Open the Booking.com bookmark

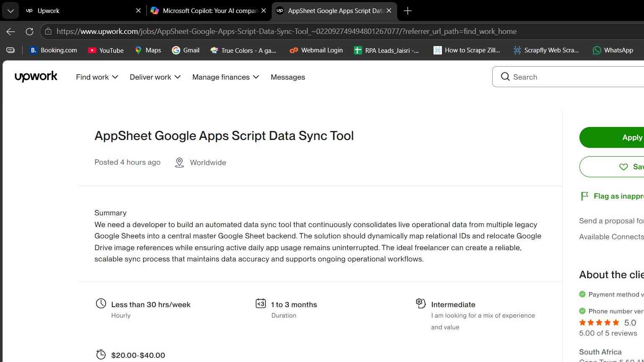point(53,50)
